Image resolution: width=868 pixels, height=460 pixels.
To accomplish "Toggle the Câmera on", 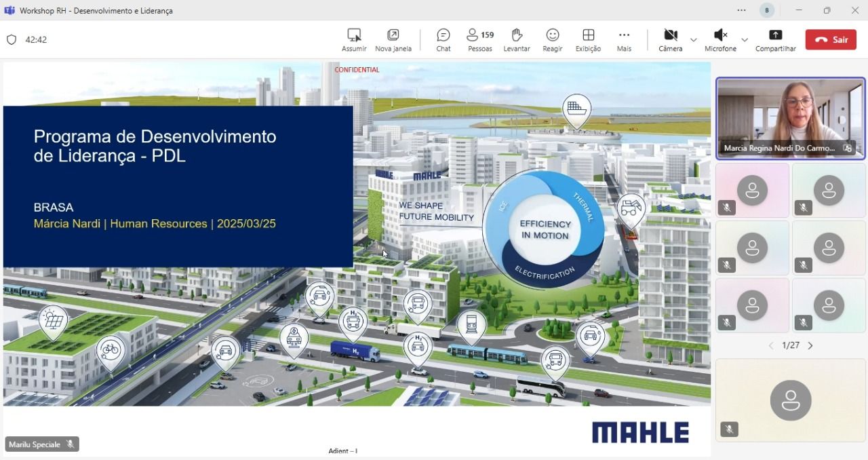I will point(670,35).
